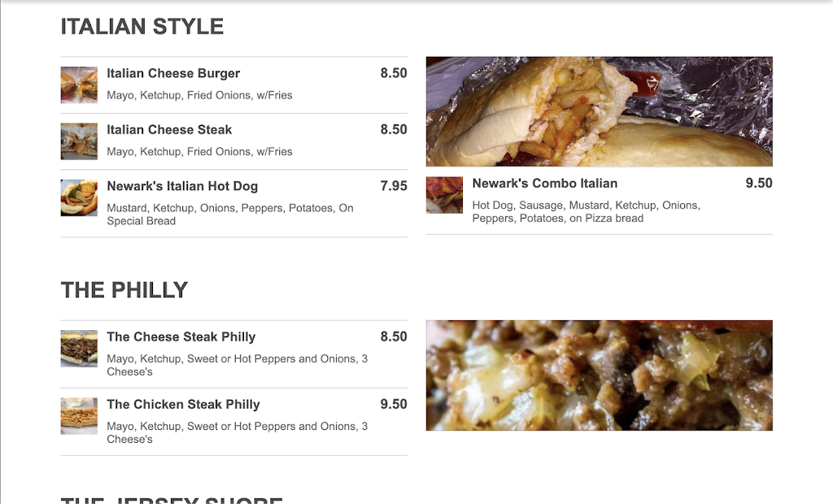Click the ITALIAN STYLE section heading
Screen dimensions: 833x504
coord(142,27)
